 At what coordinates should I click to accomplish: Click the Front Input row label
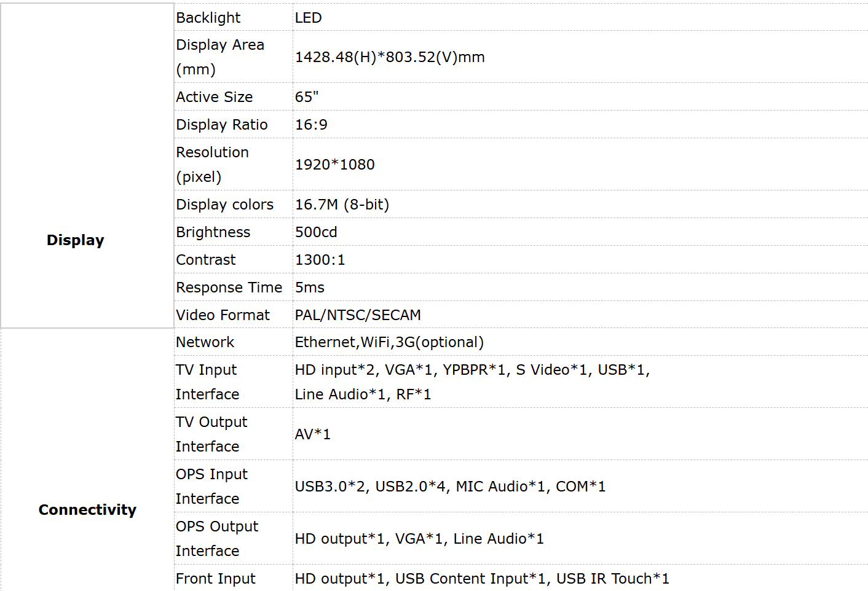coord(216,579)
